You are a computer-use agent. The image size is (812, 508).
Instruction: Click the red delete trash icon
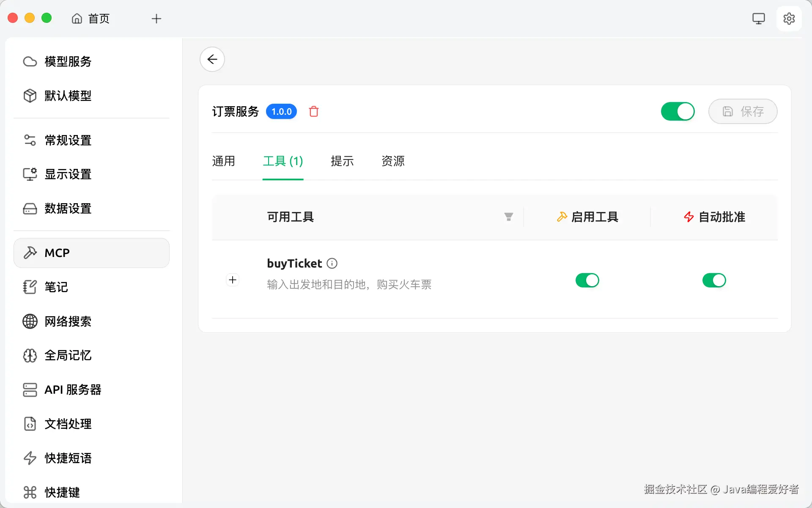tap(313, 111)
